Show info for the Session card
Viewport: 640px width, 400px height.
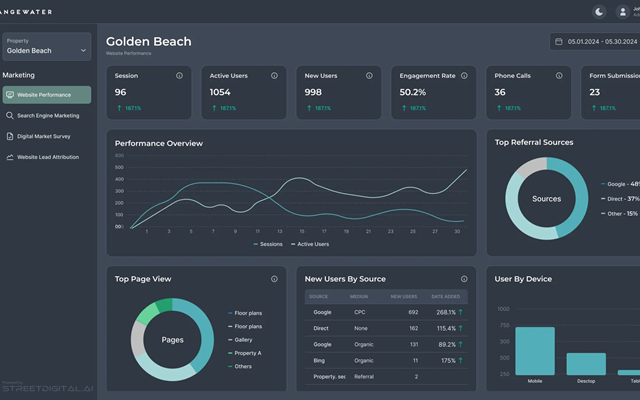pos(179,76)
